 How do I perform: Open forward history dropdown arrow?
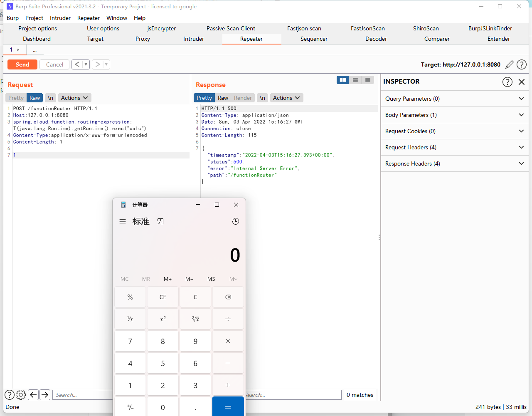[106, 64]
